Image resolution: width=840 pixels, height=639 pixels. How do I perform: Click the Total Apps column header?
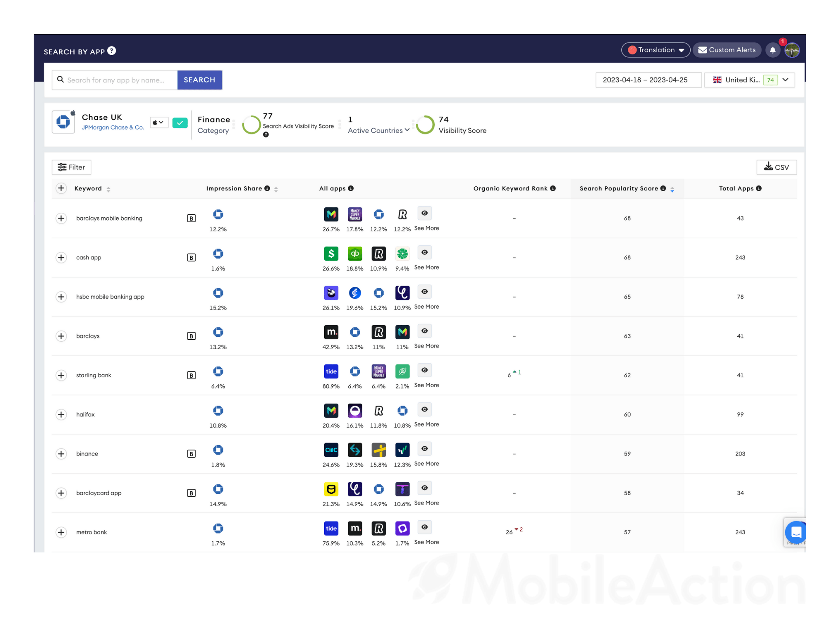tap(736, 188)
